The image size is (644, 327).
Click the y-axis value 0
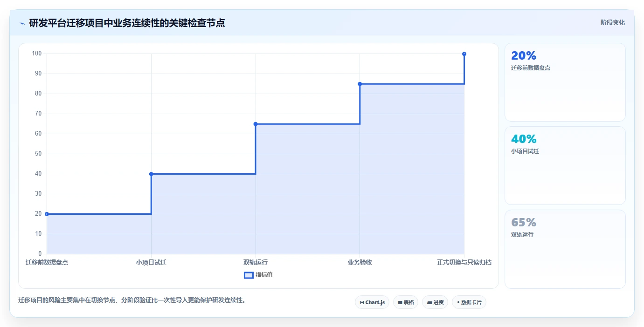point(40,254)
